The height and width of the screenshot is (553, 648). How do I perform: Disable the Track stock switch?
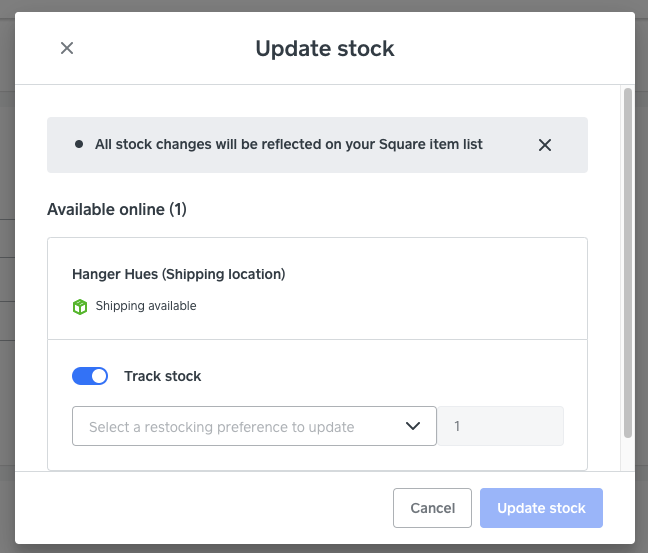pos(90,376)
